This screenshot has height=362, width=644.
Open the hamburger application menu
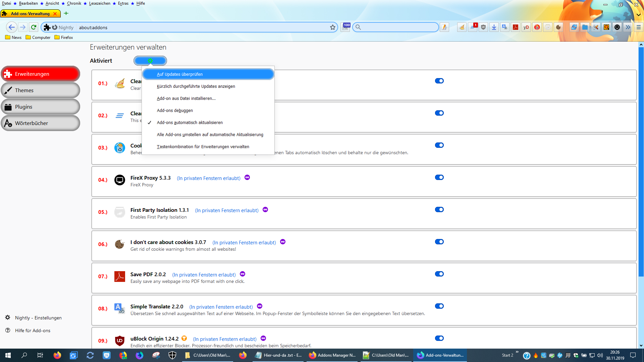point(639,27)
